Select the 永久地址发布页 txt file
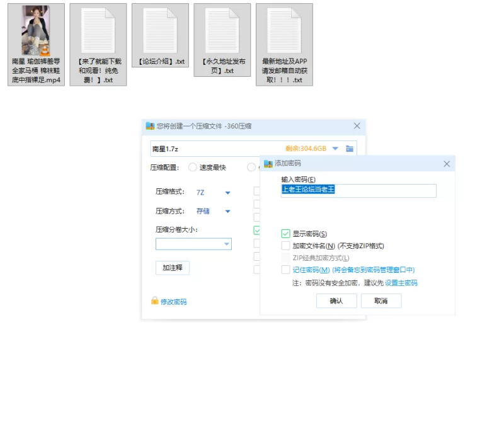Screen dimensions: 504x429 [222, 40]
